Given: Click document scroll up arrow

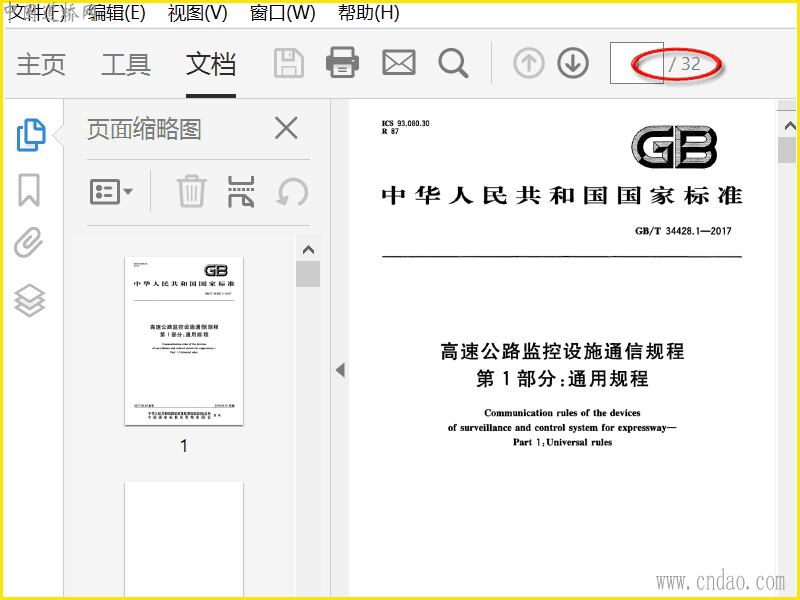Looking at the screenshot, I should pos(789,125).
